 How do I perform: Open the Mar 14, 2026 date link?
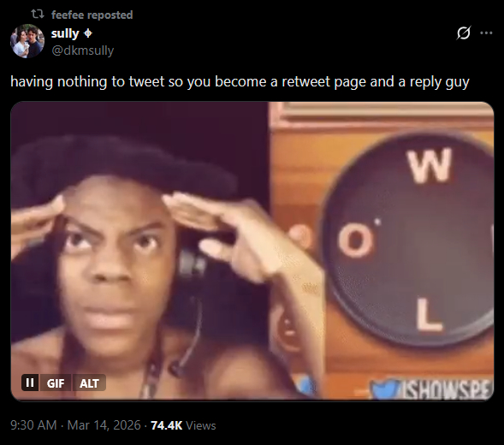click(x=104, y=425)
